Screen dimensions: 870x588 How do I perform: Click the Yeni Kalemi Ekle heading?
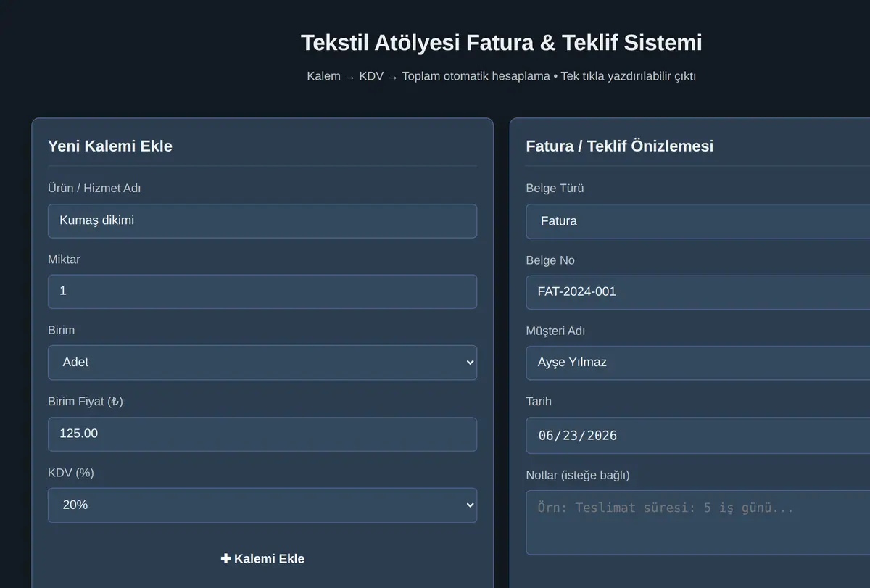[x=110, y=146]
